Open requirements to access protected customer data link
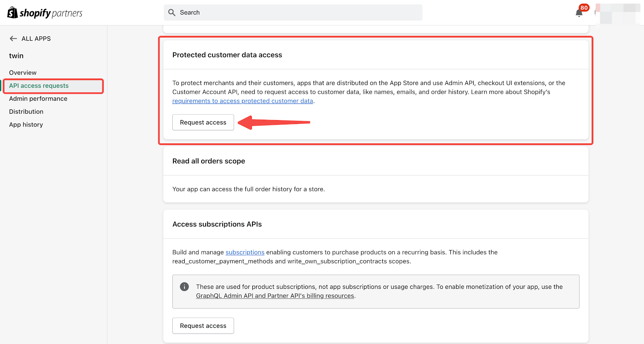The width and height of the screenshot is (644, 344). coord(242,101)
